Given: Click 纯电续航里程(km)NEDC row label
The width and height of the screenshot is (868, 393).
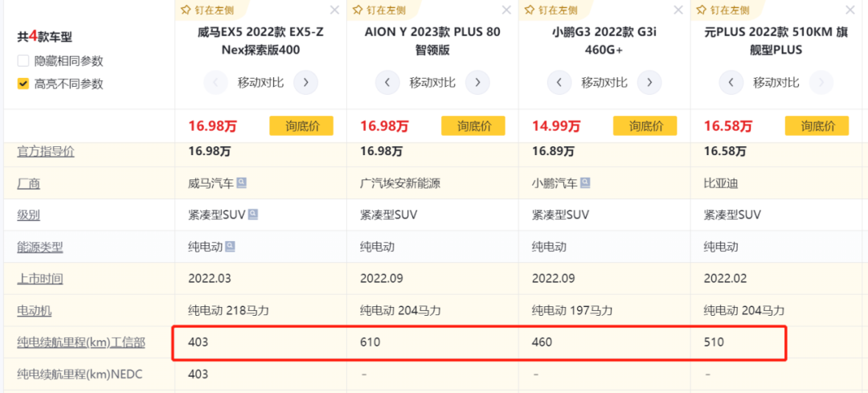Looking at the screenshot, I should click(80, 375).
